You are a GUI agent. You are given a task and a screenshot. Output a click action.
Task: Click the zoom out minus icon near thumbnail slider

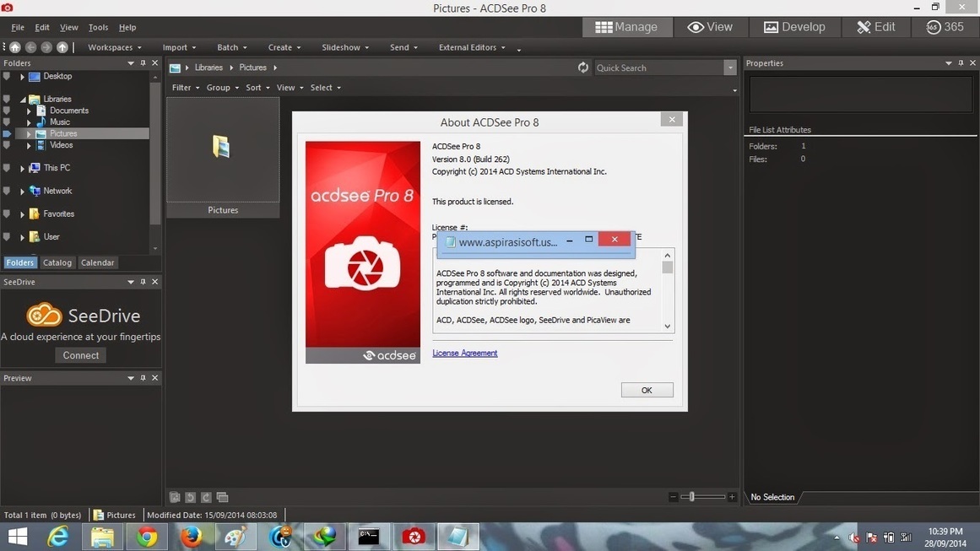coord(673,497)
